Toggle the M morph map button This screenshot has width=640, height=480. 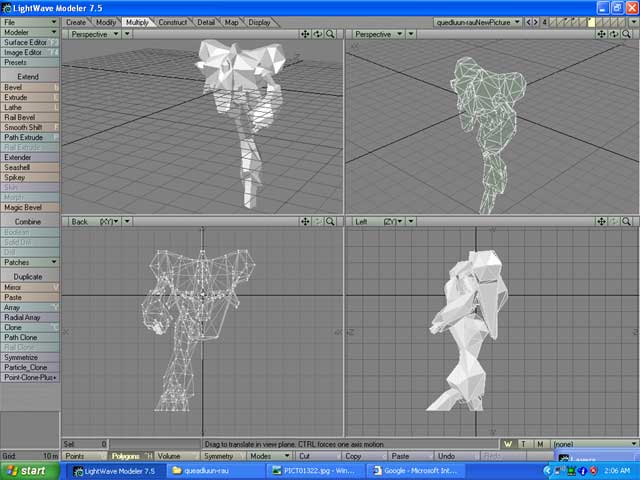pyautogui.click(x=540, y=444)
